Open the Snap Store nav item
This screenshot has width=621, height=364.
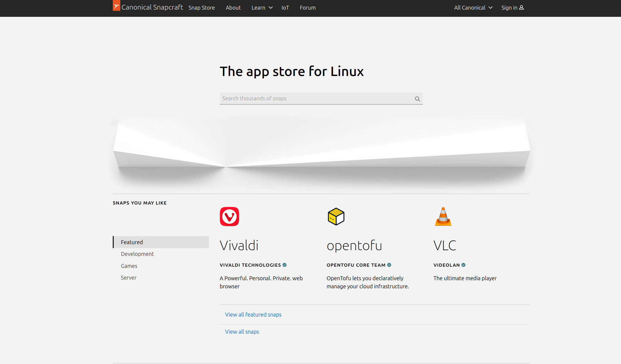tap(201, 8)
